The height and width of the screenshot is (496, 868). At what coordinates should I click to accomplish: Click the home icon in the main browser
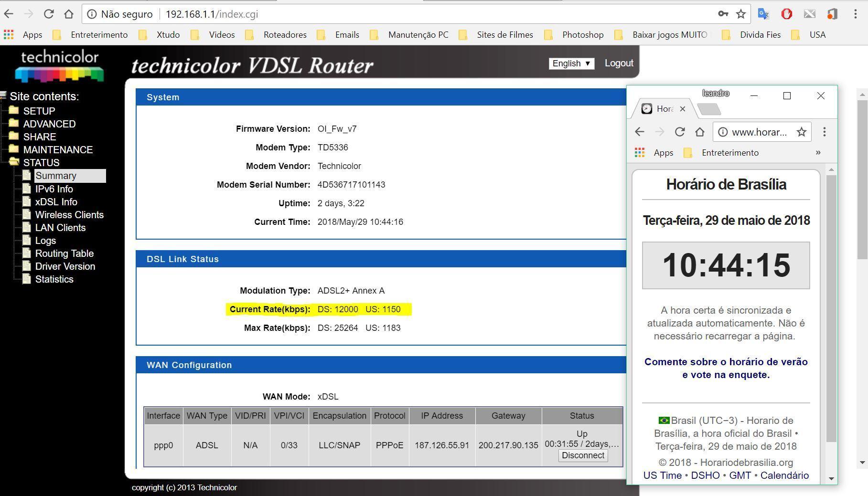69,14
